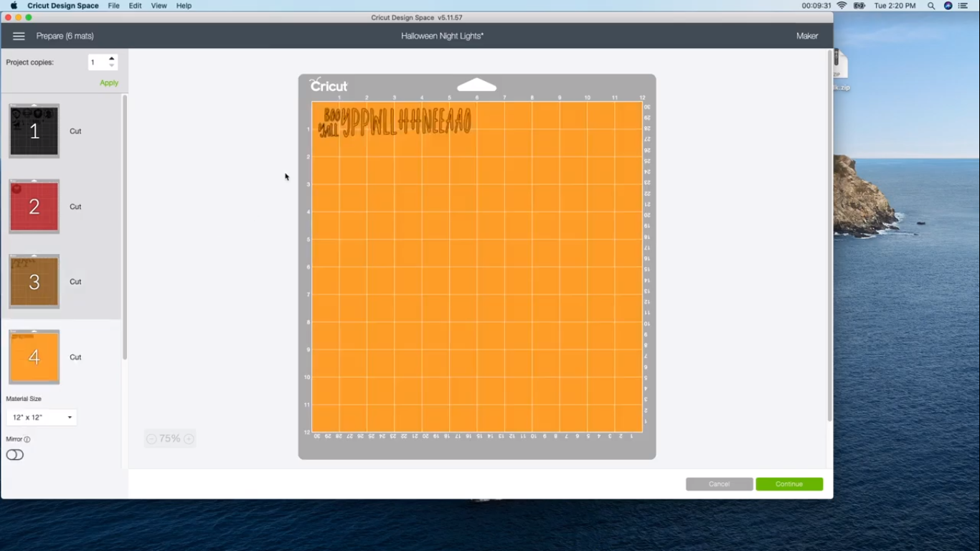Click Maker in the top header
980x551 pixels.
tap(806, 35)
